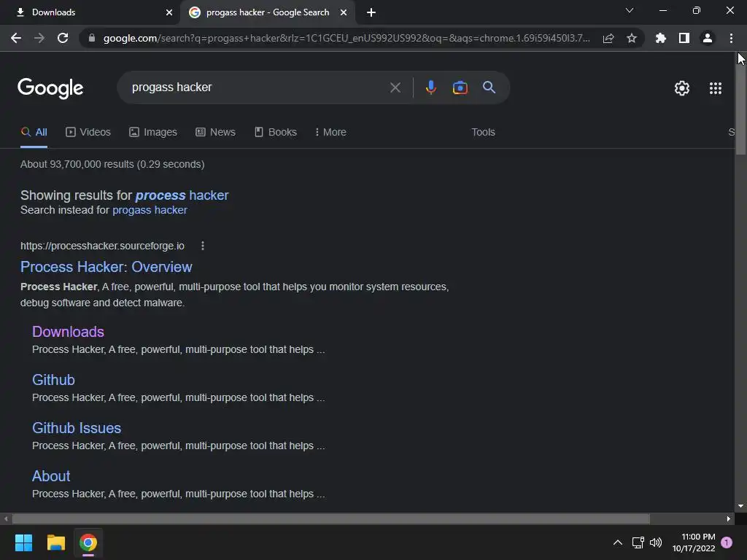The image size is (747, 560).
Task: Click the forward navigation arrow
Action: pyautogui.click(x=39, y=38)
